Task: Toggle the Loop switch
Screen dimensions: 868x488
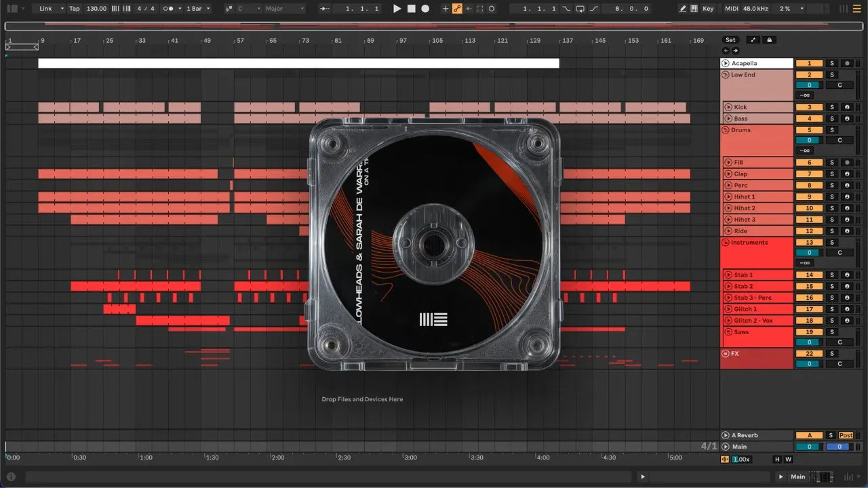Action: tap(580, 9)
